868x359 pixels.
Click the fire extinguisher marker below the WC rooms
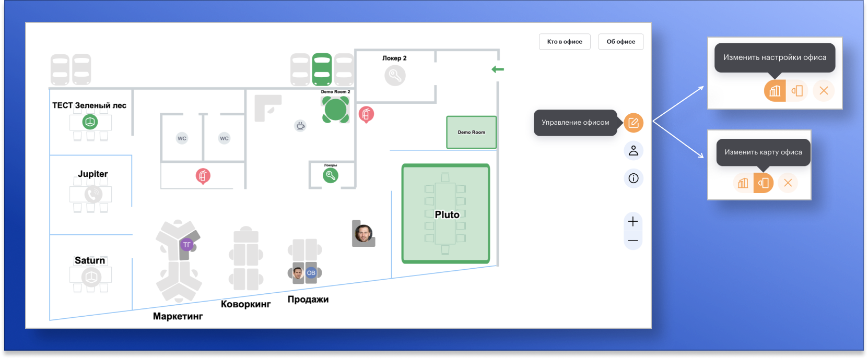click(203, 176)
